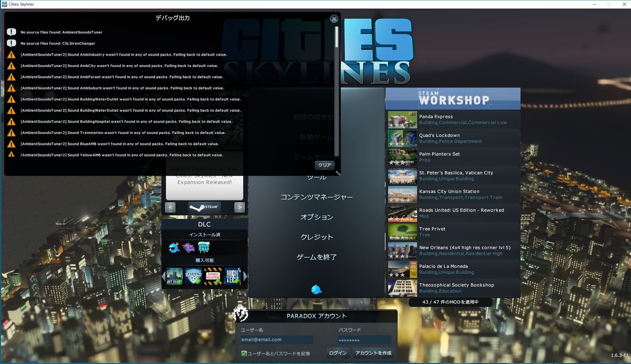Close the debug output panel
The image size is (631, 364).
[x=334, y=19]
